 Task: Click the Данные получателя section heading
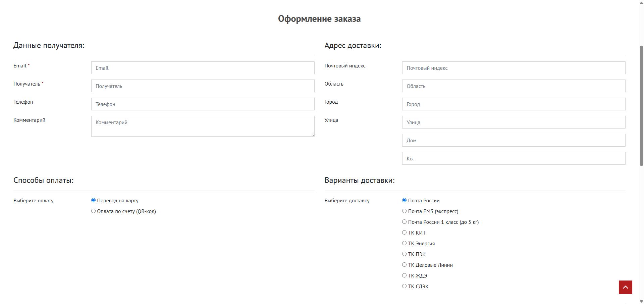click(x=49, y=45)
